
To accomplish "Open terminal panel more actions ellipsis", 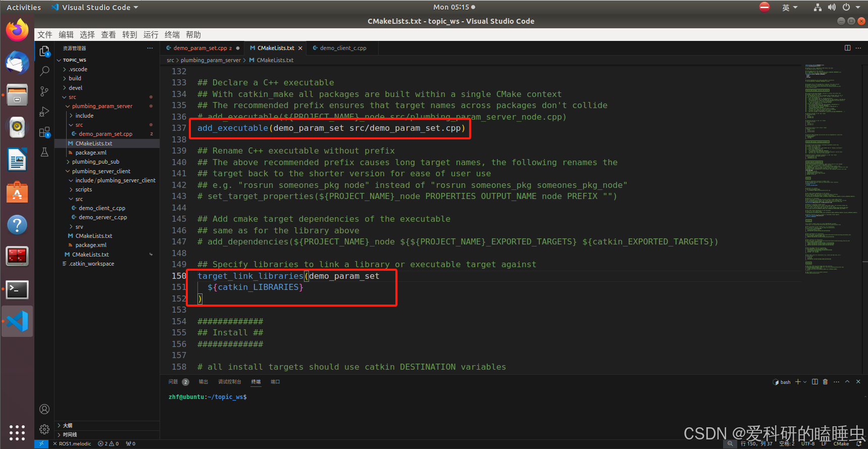I will point(836,382).
